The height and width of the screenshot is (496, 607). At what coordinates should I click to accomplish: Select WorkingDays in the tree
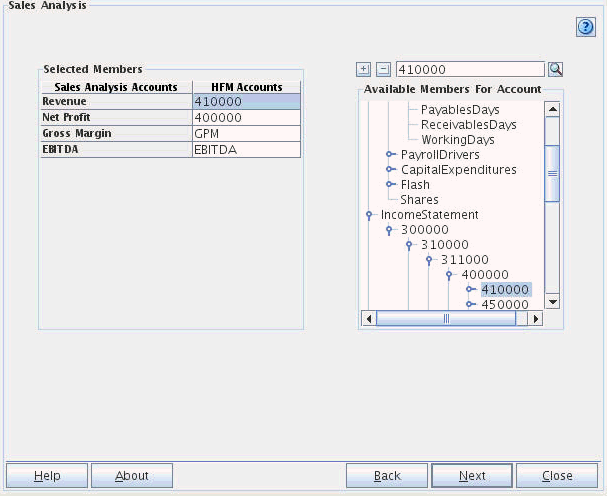458,139
